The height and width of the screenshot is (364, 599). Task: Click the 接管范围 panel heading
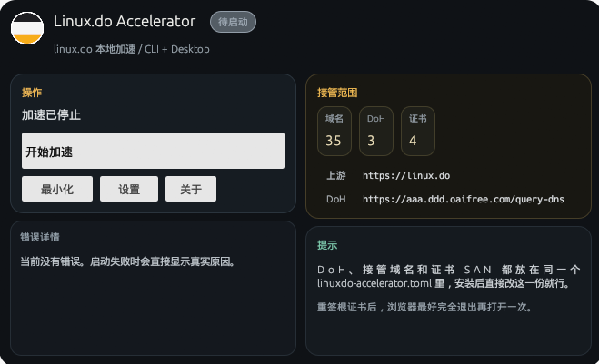click(337, 93)
